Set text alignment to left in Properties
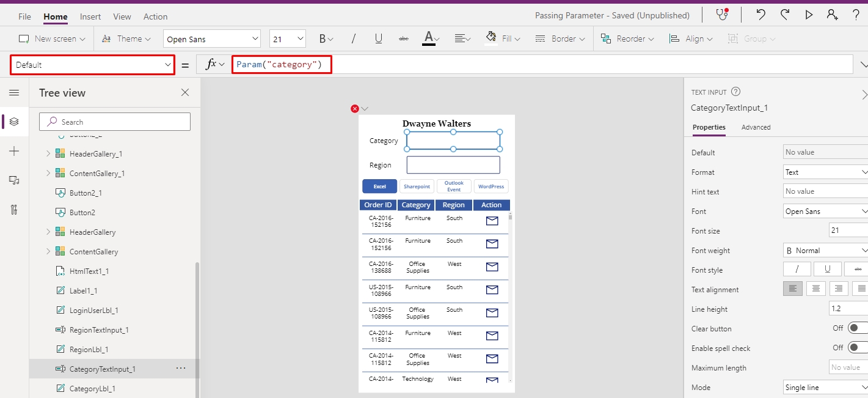 [793, 289]
